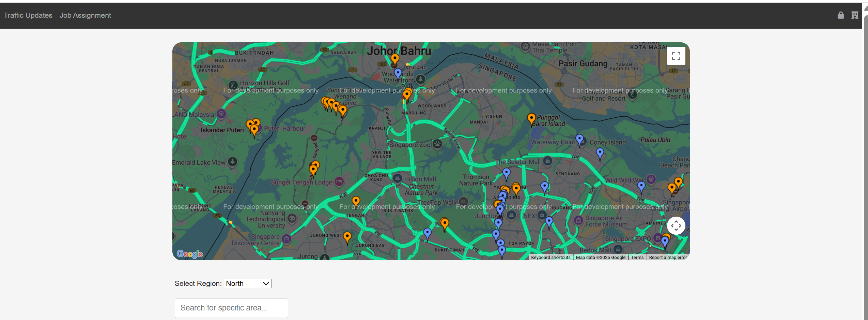This screenshot has height=320, width=868.
Task: Click the Pulau Ubin map label
Action: [655, 140]
